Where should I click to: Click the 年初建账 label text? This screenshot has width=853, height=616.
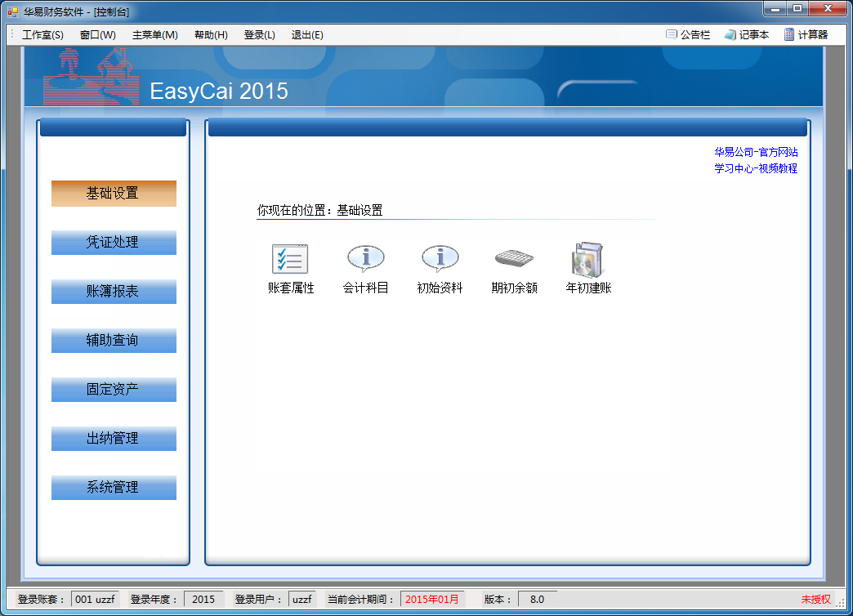[x=588, y=288]
